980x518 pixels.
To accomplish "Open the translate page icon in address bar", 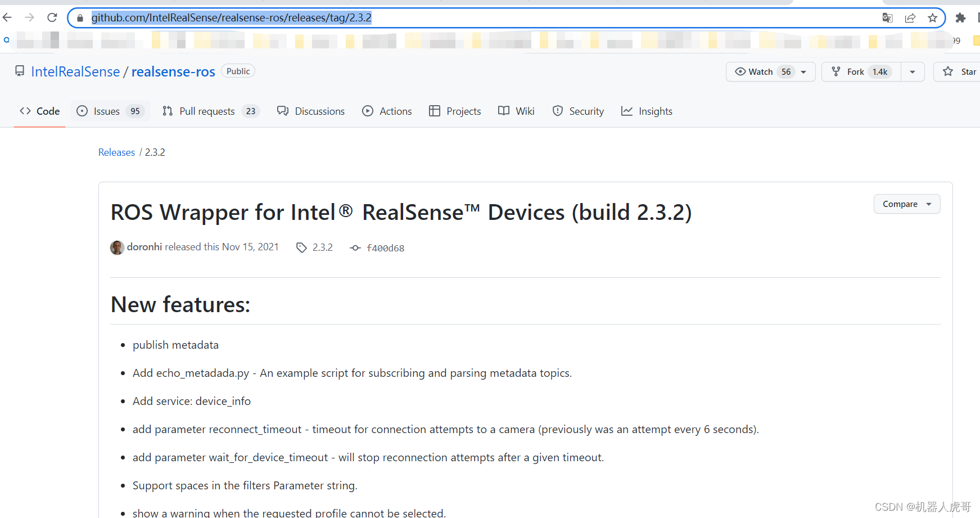I will click(888, 18).
